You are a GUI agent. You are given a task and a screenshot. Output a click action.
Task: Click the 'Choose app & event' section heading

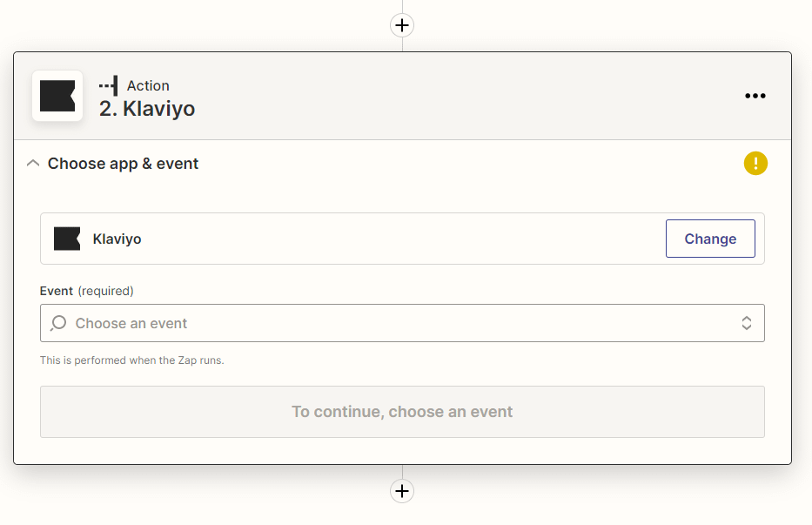click(123, 164)
